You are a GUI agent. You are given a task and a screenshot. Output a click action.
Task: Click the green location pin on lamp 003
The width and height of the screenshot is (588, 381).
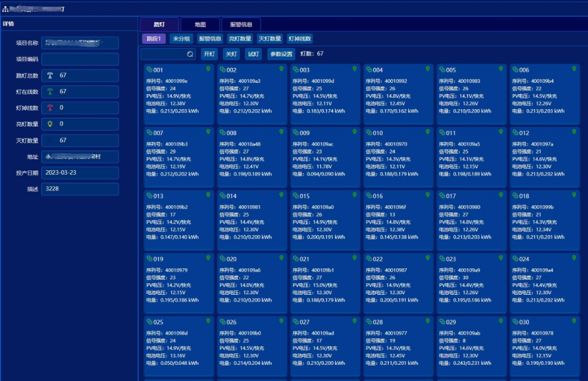tap(355, 68)
